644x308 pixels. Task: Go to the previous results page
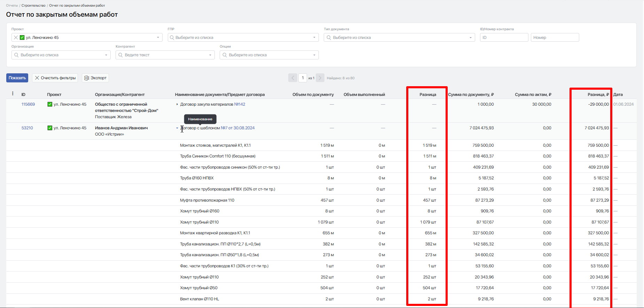pos(293,78)
